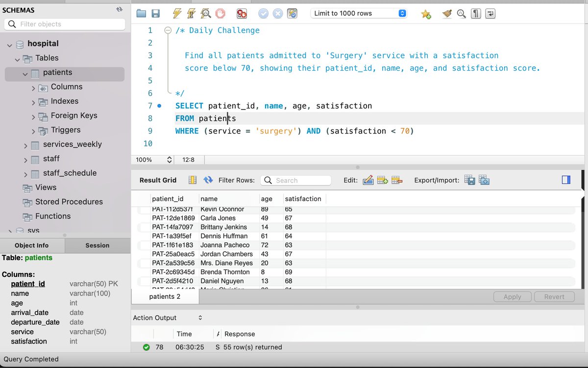Click the Apply button
Screen dimensions: 588x368
click(x=512, y=297)
